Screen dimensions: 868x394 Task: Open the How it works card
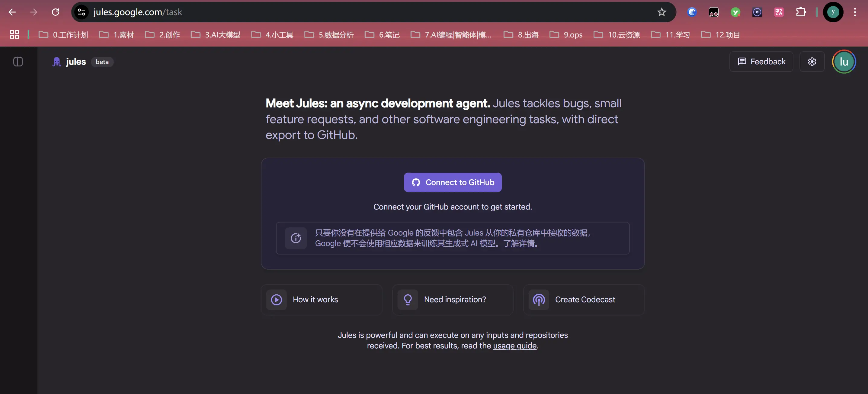point(322,300)
